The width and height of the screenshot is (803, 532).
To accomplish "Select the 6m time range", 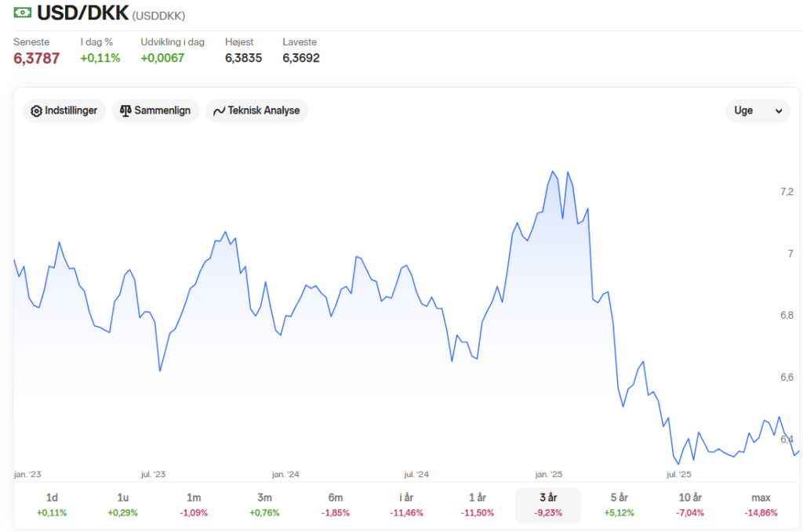I will coord(336,505).
